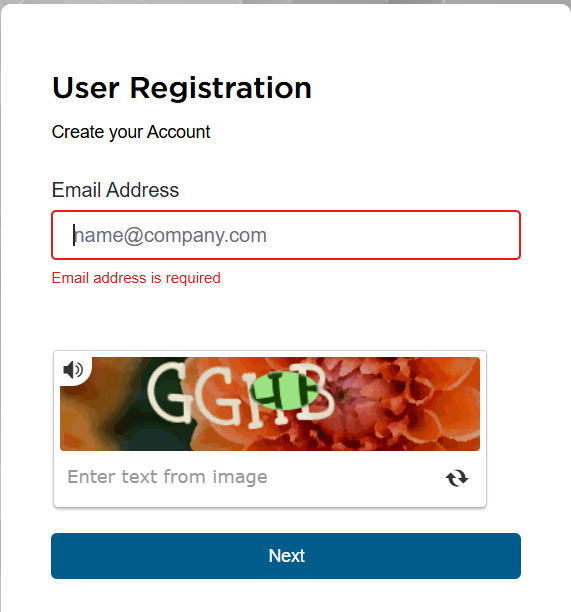Click the 'Email Address' field label

(x=115, y=190)
